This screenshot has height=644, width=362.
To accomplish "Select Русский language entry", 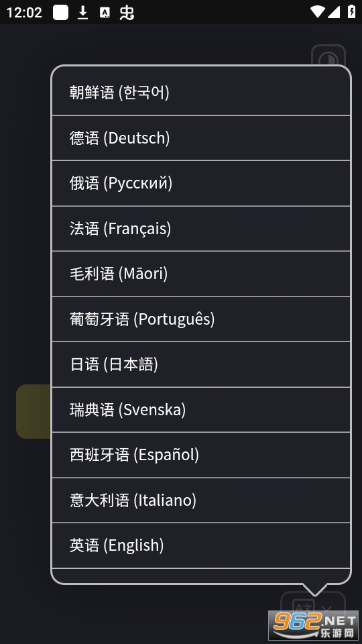I will (201, 183).
